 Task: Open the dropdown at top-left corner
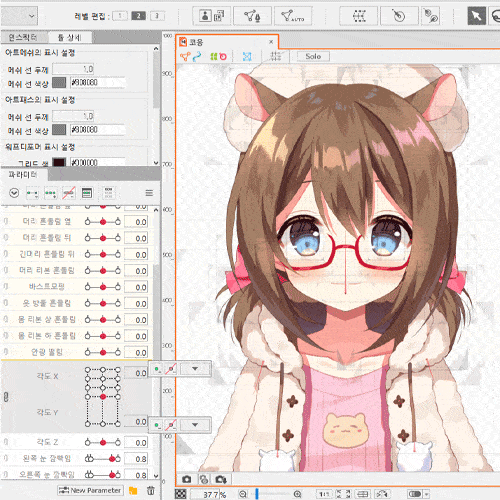coord(19,16)
